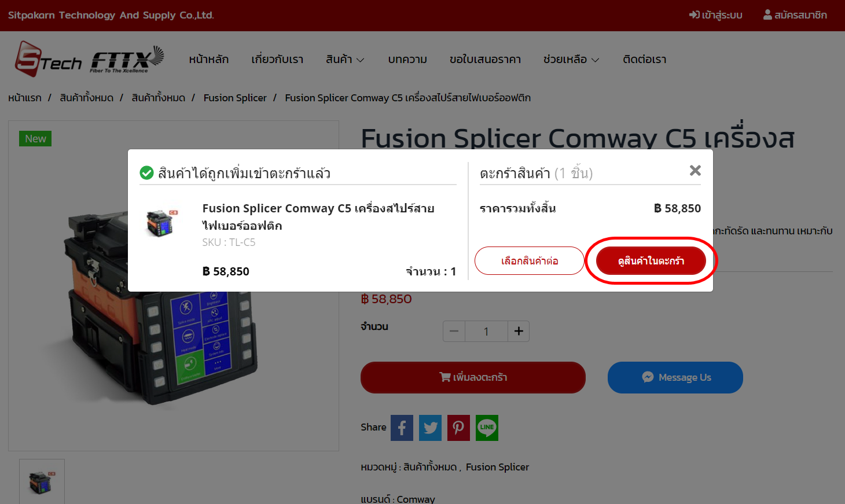This screenshot has width=845, height=504.
Task: Share product on Twitter icon
Action: coord(430,428)
